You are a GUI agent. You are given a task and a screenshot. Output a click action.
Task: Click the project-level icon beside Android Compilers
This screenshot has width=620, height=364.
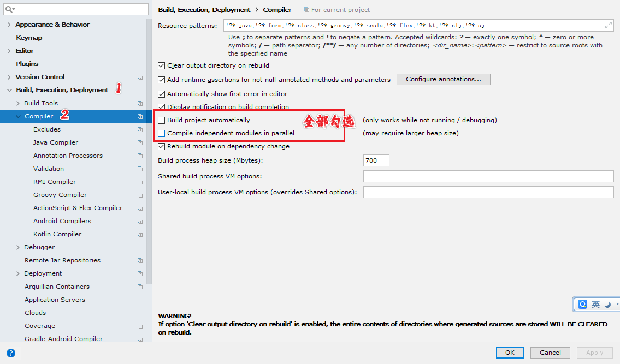click(140, 221)
